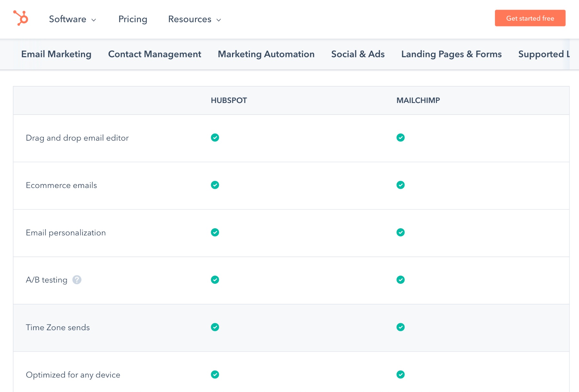Click the chevron next to Software
This screenshot has width=579, height=392.
tap(94, 20)
